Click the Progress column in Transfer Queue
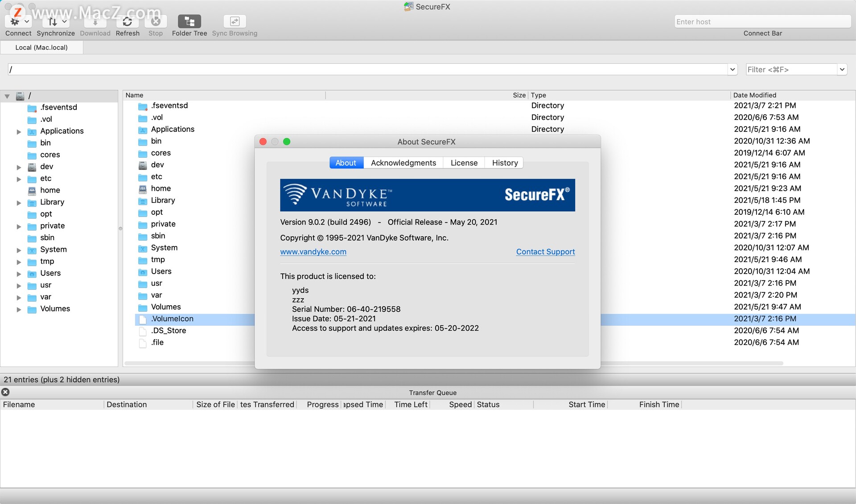The width and height of the screenshot is (856, 504). pos(319,405)
